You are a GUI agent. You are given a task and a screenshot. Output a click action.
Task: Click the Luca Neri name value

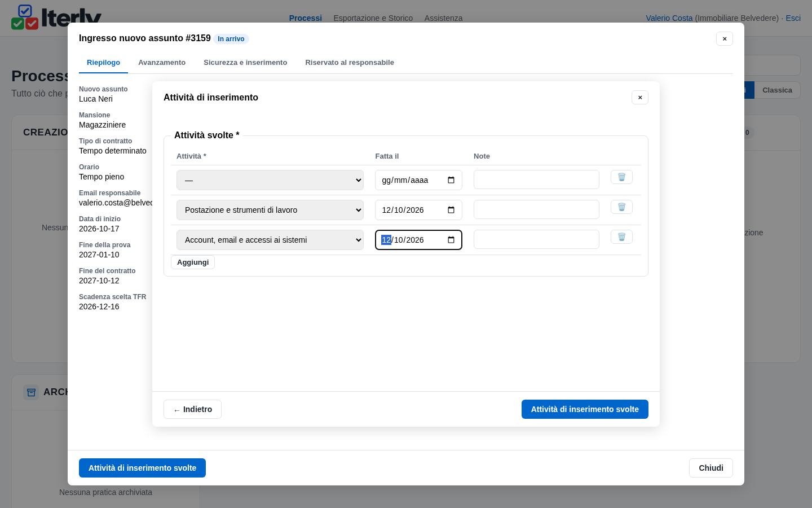[x=96, y=99]
